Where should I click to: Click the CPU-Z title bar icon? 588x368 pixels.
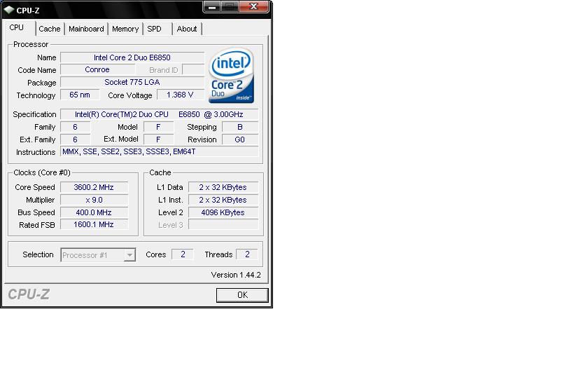click(x=8, y=10)
